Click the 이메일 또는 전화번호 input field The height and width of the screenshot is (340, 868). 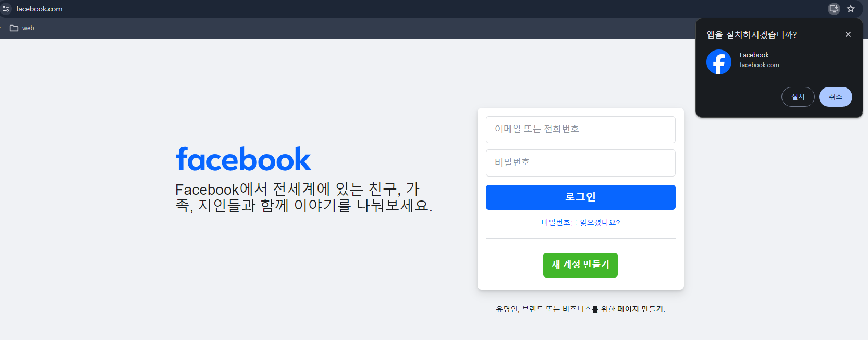[x=580, y=130]
